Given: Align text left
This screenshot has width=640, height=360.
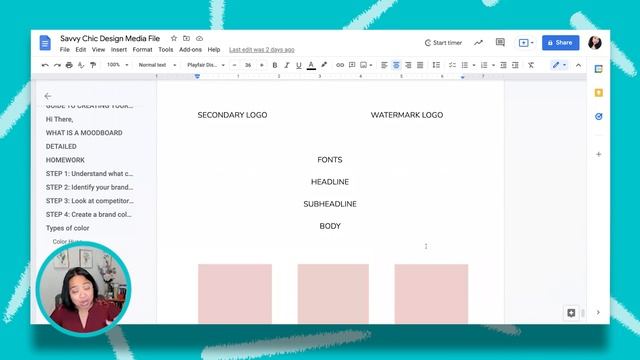Looking at the screenshot, I should pyautogui.click(x=384, y=65).
